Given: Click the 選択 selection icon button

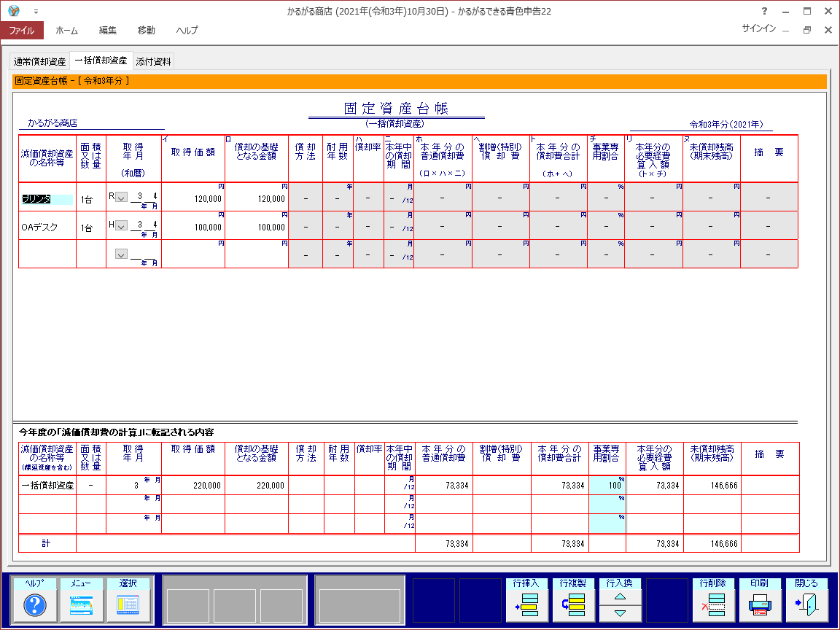Looking at the screenshot, I should click(128, 600).
